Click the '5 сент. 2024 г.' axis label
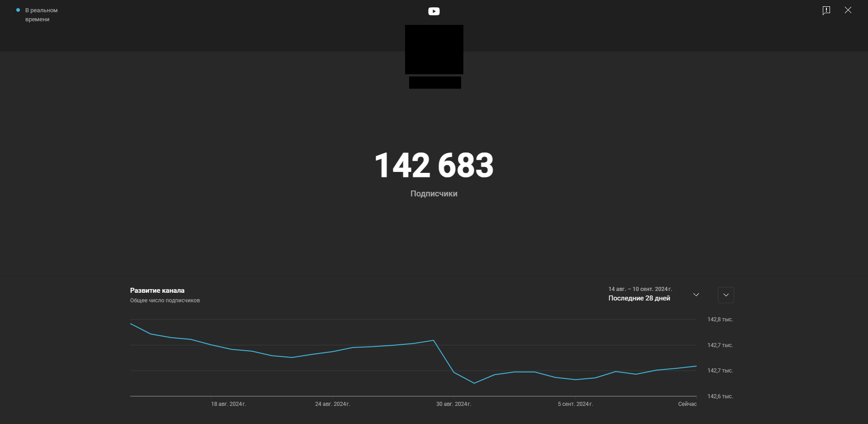 575,404
